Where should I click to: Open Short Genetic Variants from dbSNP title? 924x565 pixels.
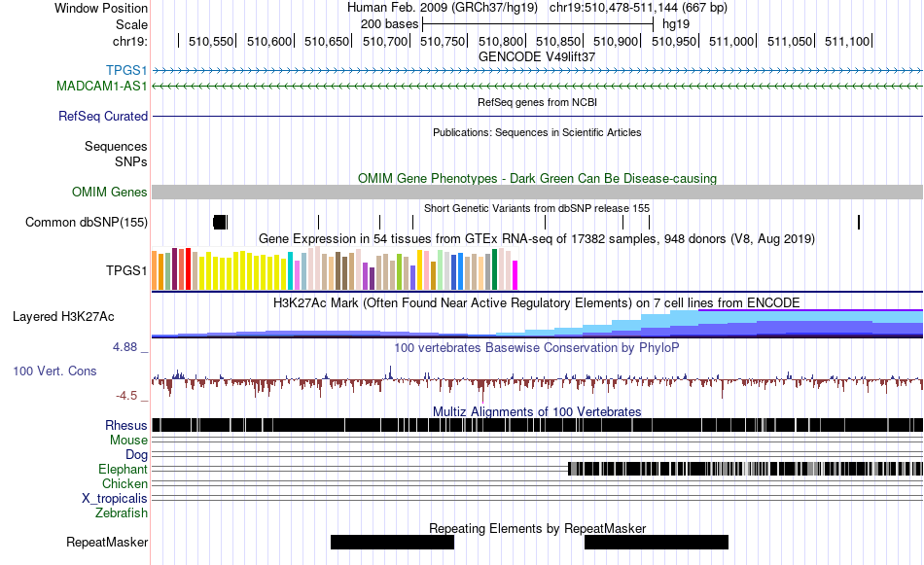point(536,208)
